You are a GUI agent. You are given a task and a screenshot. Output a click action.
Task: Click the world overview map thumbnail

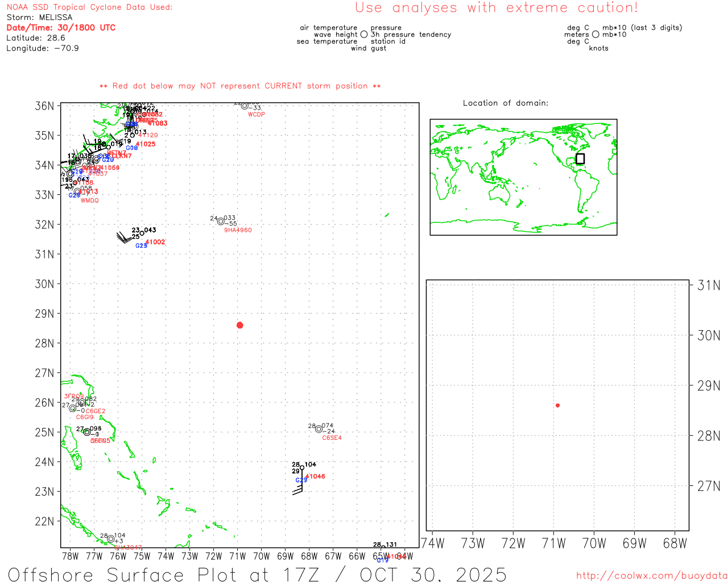[x=523, y=177]
